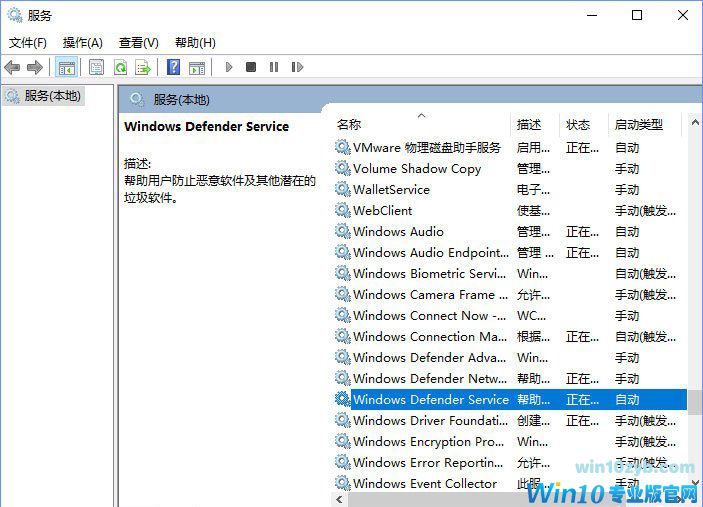Select the Windows Event Collector service name

[425, 484]
